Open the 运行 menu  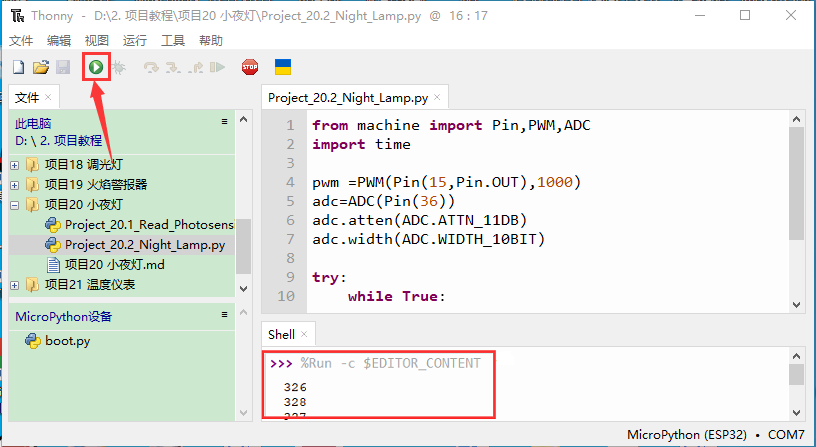[134, 41]
